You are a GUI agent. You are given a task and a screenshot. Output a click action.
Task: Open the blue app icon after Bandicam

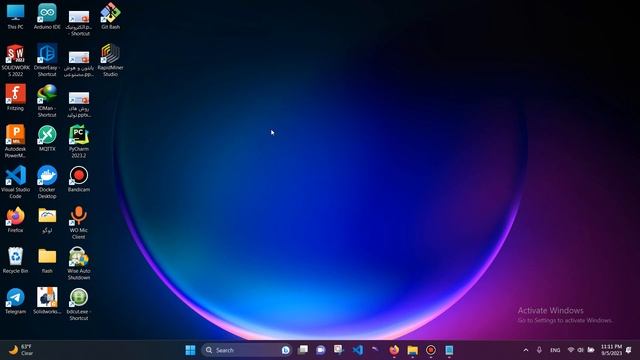(x=449, y=350)
